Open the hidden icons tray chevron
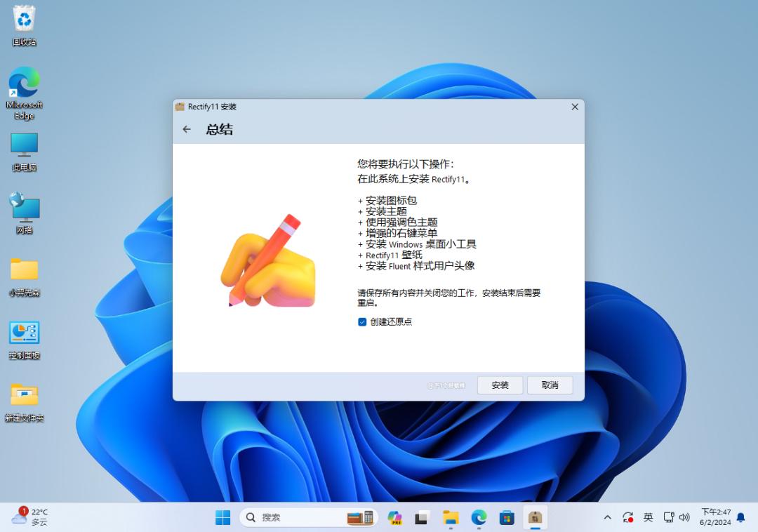Screen dimensions: 758x532 tap(607, 517)
